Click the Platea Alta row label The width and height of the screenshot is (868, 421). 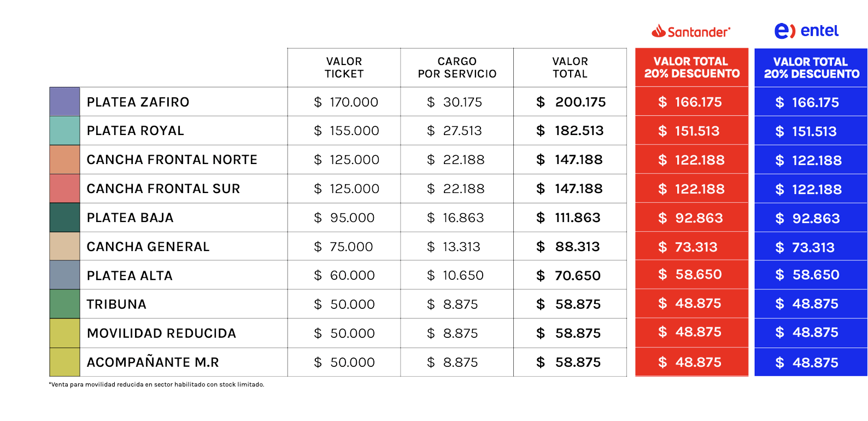[130, 276]
